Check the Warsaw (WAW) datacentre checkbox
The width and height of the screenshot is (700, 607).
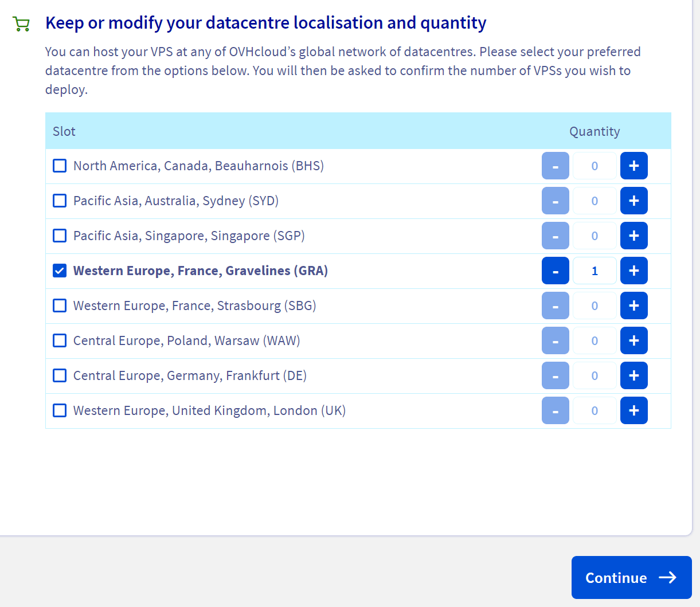60,340
